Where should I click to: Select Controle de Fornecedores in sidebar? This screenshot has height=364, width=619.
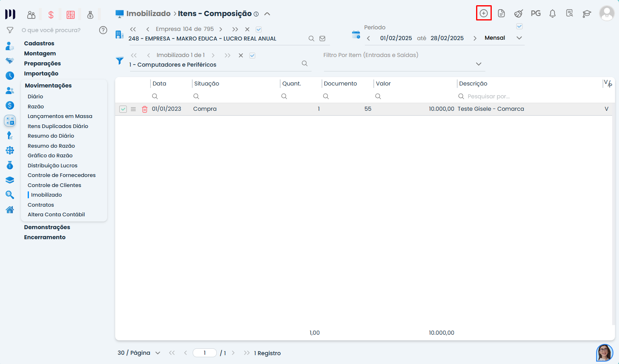pyautogui.click(x=61, y=175)
